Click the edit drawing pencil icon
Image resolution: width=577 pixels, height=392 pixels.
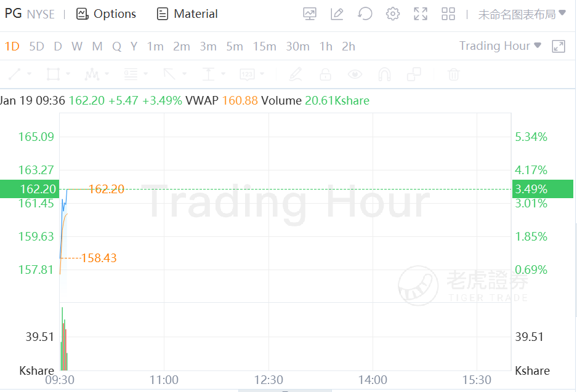[336, 14]
